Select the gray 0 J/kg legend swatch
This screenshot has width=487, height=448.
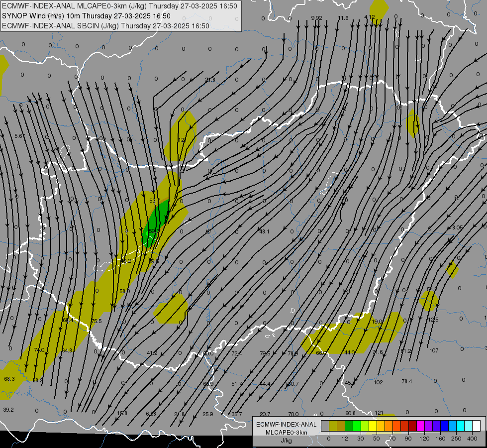tap(325, 426)
